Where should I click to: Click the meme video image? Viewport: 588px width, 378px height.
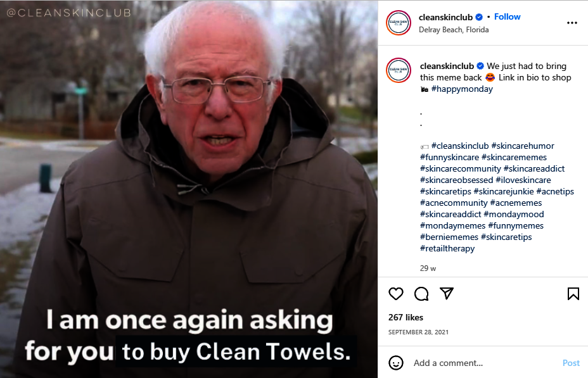pyautogui.click(x=189, y=189)
